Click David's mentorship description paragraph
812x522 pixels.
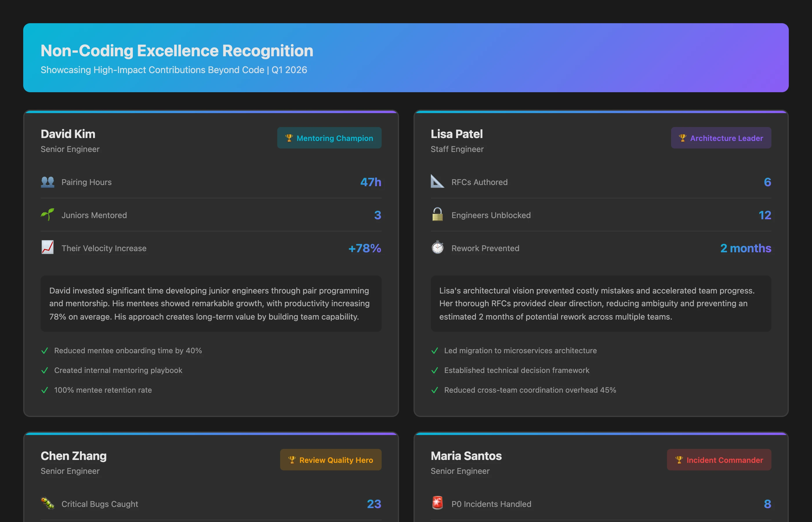211,303
